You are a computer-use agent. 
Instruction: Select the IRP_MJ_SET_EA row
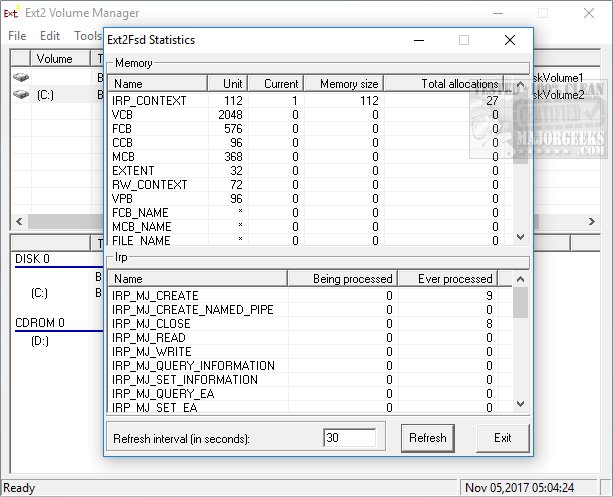tap(310, 407)
